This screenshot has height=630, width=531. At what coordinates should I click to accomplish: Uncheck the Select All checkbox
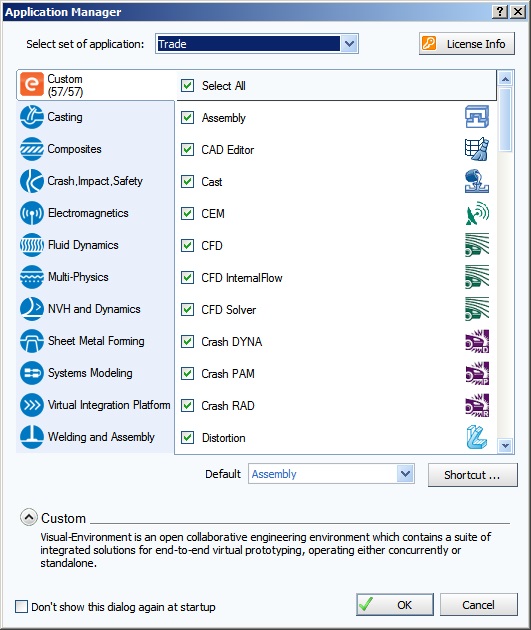[187, 86]
